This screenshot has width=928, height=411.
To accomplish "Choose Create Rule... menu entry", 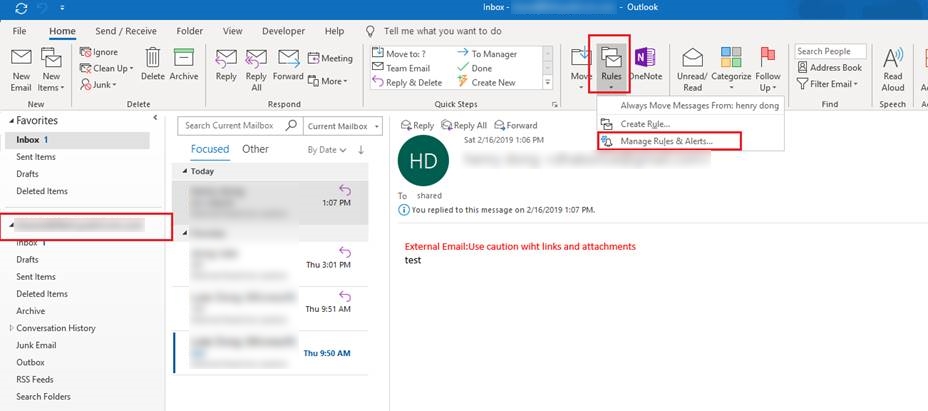I will 645,124.
